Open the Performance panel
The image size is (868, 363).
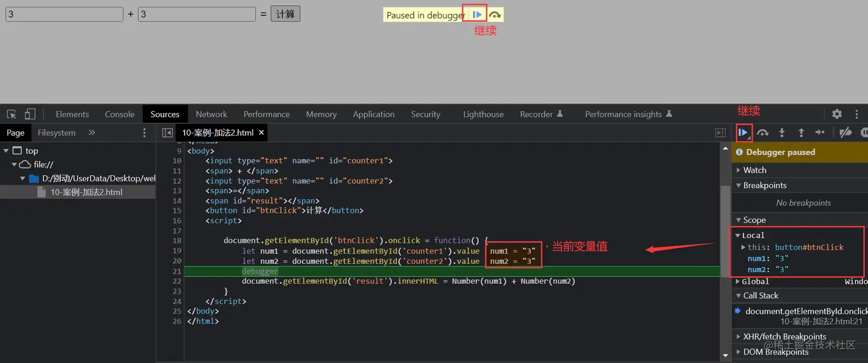coord(266,114)
